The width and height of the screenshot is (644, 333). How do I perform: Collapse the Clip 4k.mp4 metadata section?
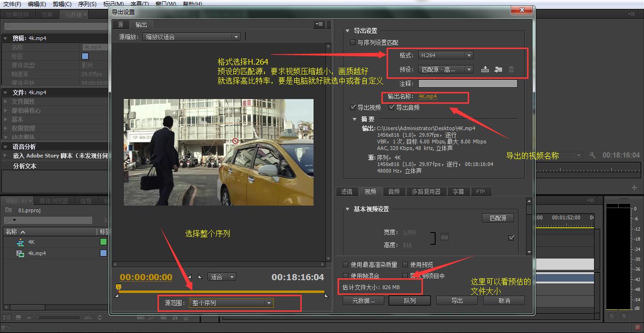(6, 39)
